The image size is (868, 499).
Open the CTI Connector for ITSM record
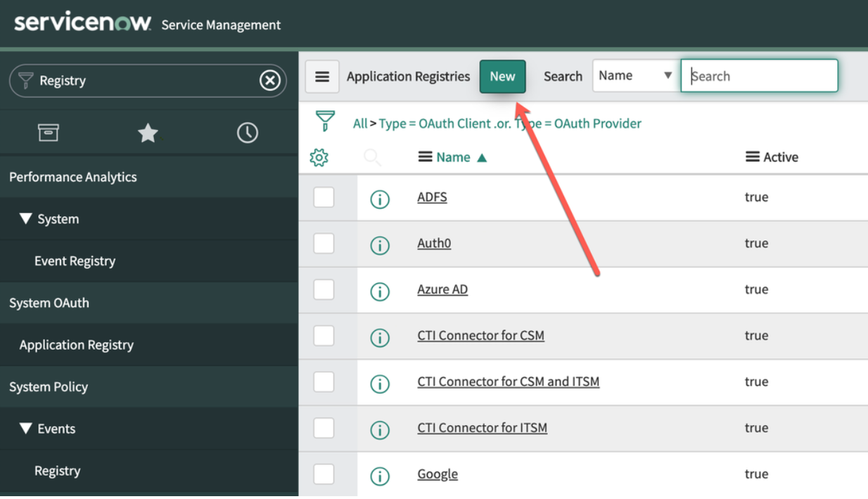pyautogui.click(x=482, y=427)
